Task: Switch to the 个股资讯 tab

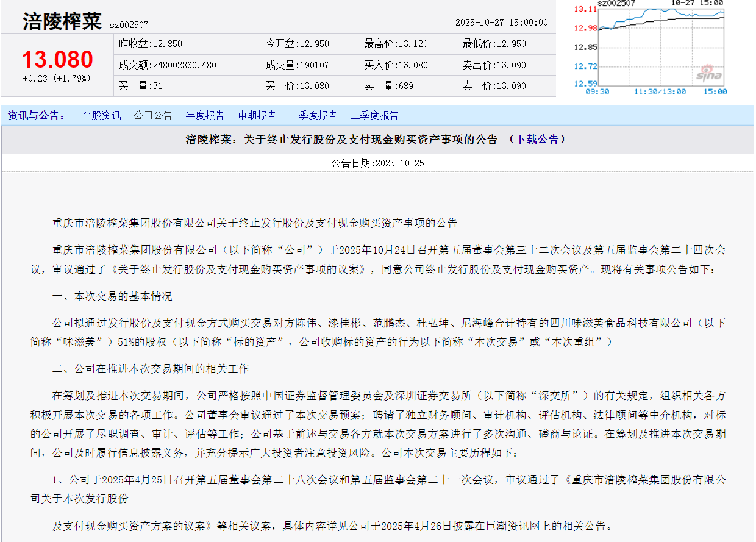Action: pyautogui.click(x=101, y=115)
